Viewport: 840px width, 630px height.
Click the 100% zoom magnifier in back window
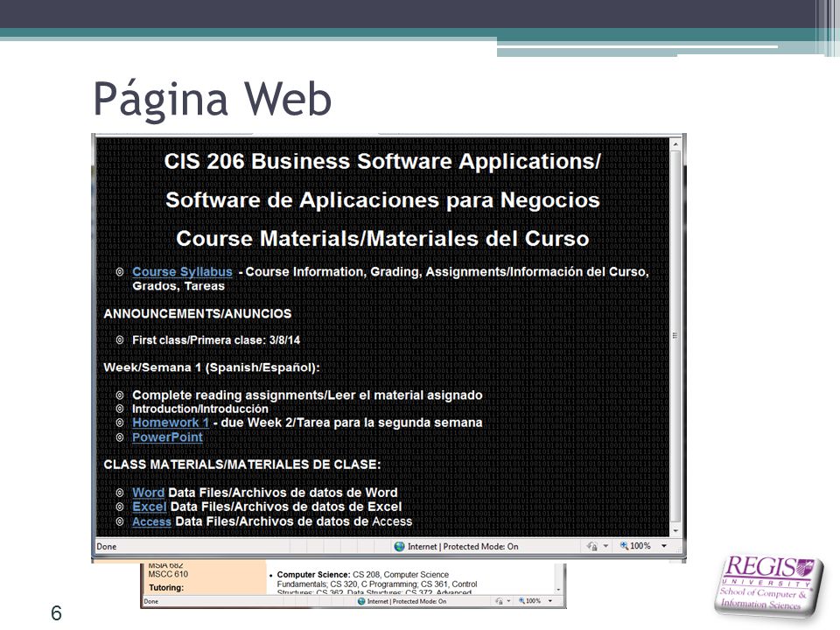point(521,601)
